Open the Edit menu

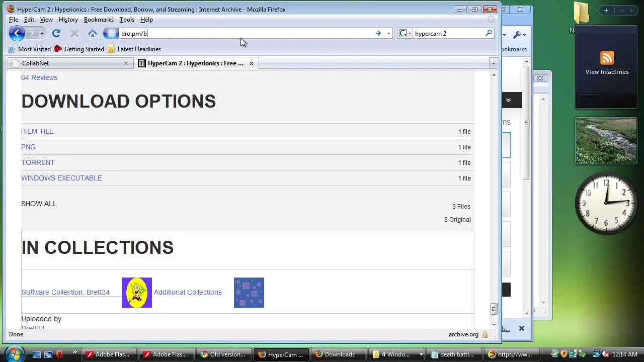click(29, 20)
